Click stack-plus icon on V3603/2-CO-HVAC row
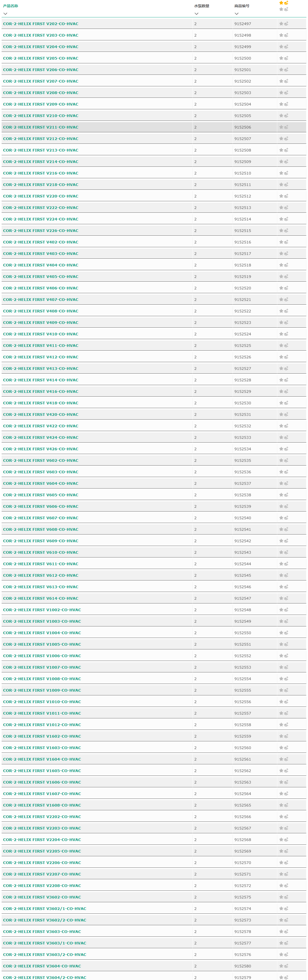The height and width of the screenshot is (980, 308). click(x=286, y=955)
